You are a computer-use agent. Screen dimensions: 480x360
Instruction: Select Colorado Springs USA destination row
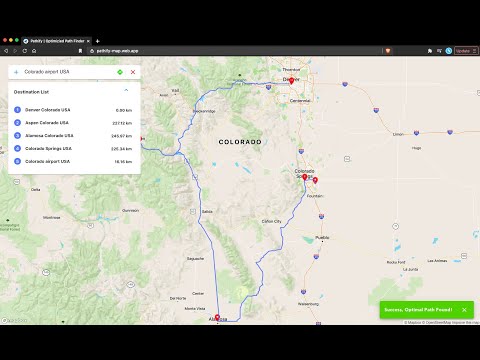[74, 148]
